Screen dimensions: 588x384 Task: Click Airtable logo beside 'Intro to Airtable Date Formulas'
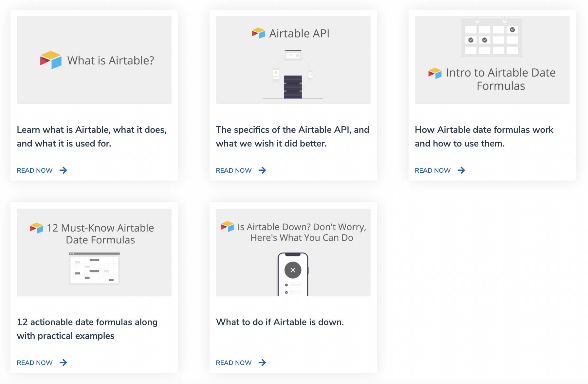pos(435,73)
